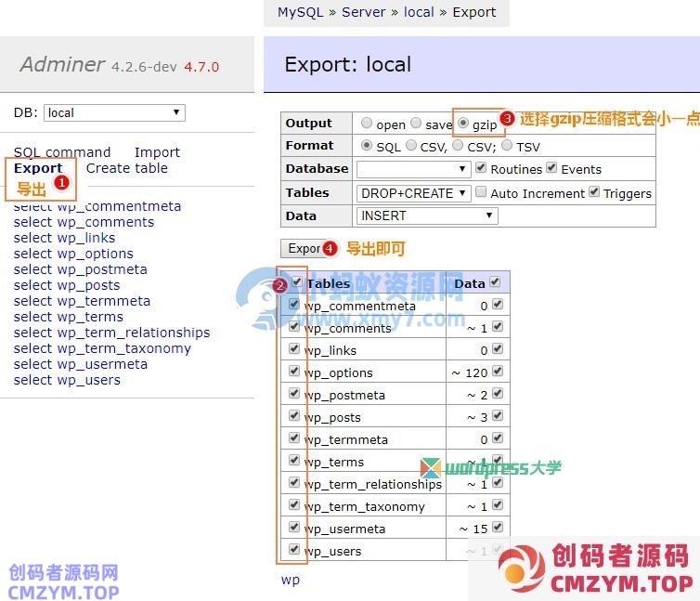Uncheck data checkbox for wp_usermeta row
The image size is (700, 601).
click(x=498, y=528)
